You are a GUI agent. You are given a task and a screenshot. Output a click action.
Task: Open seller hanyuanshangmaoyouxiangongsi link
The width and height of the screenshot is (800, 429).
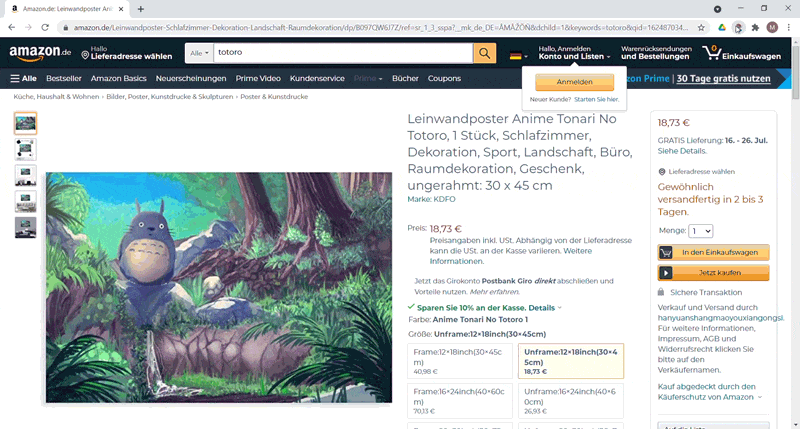coord(720,318)
